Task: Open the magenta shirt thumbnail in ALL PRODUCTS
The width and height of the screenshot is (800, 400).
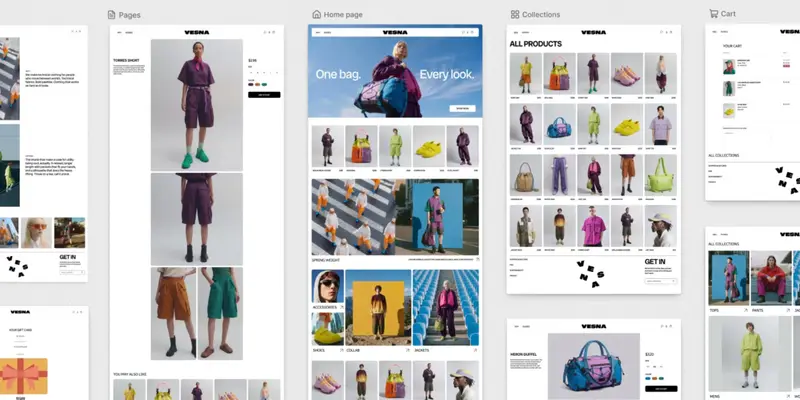Action: tap(593, 226)
